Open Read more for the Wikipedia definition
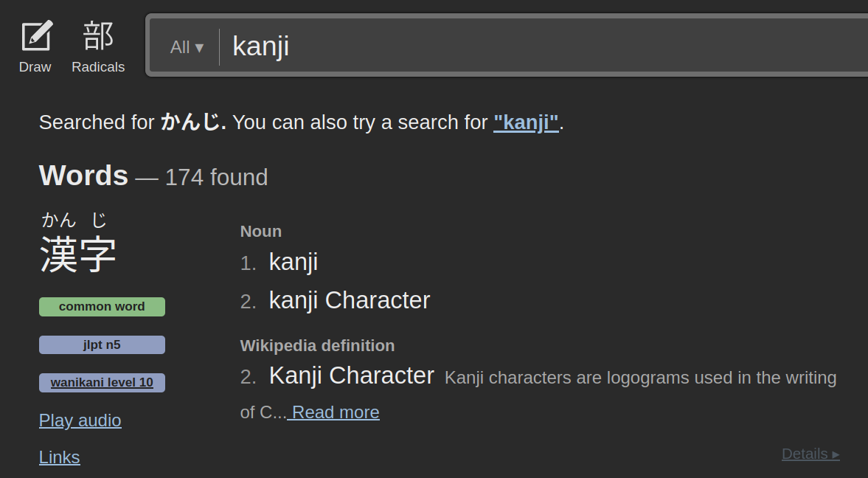 click(x=334, y=412)
